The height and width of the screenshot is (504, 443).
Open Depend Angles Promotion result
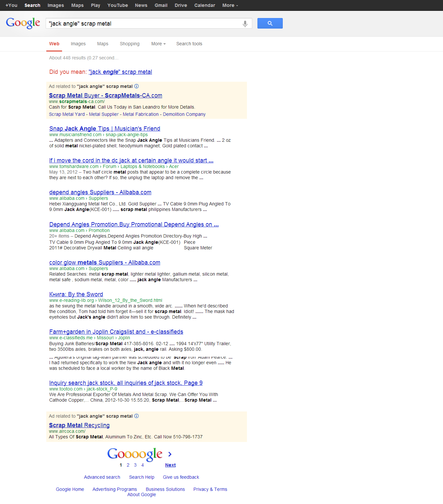(134, 224)
